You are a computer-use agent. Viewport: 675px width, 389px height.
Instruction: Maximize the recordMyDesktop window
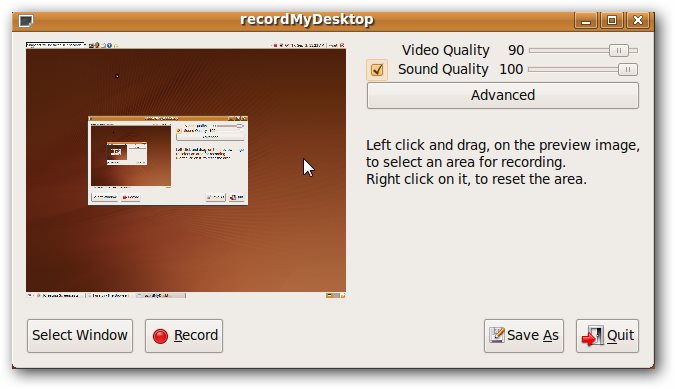(612, 20)
